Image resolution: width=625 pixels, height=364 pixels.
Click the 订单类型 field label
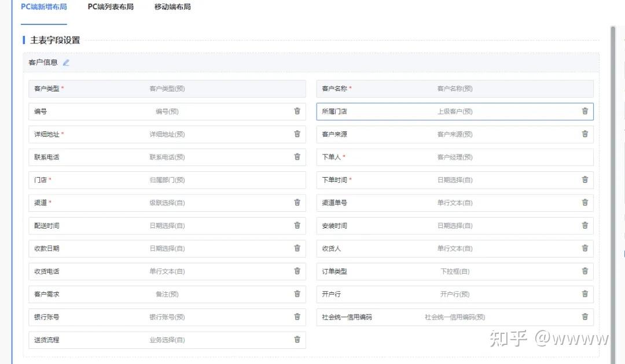[x=334, y=271]
